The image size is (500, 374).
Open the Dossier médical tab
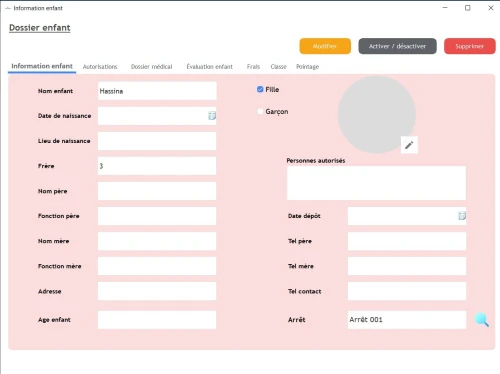pyautogui.click(x=152, y=67)
